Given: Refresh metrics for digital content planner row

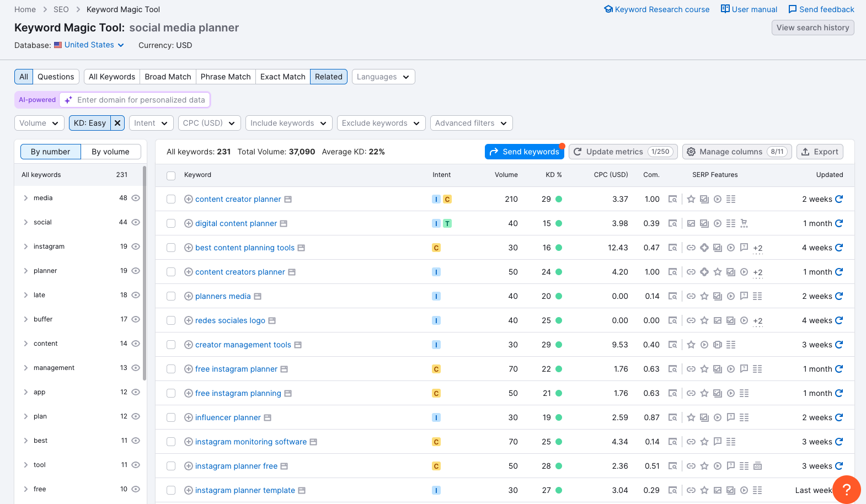Looking at the screenshot, I should click(x=839, y=223).
